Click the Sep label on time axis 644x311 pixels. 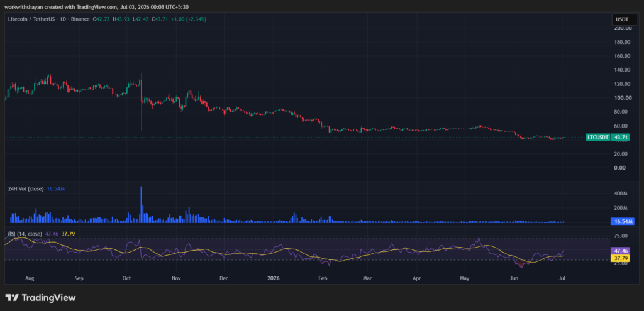(x=79, y=278)
